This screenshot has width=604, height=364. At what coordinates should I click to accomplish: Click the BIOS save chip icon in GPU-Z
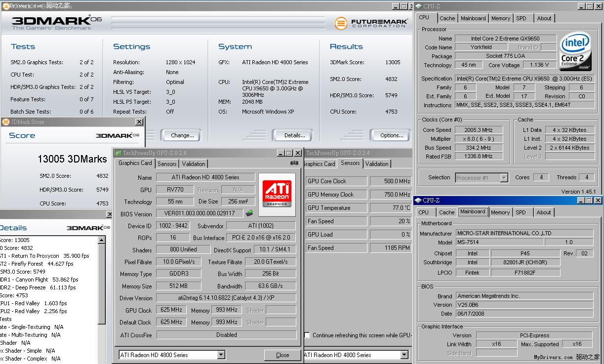tap(249, 213)
